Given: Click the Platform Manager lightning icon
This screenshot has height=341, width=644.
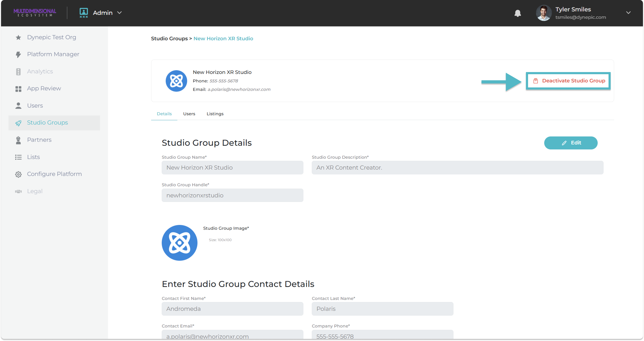Looking at the screenshot, I should click(18, 54).
